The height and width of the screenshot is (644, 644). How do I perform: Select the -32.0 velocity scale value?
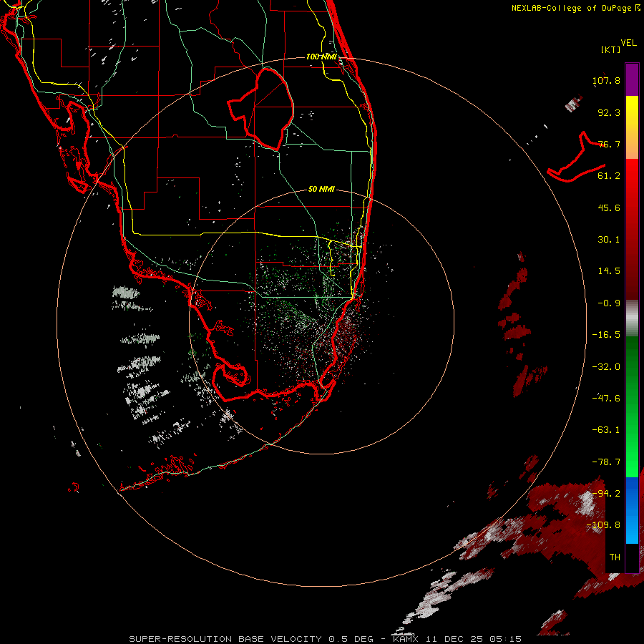point(606,367)
